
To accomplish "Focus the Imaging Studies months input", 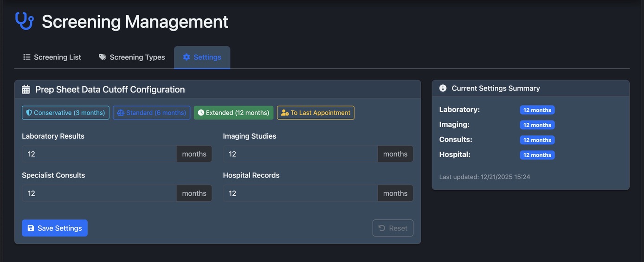I will 300,154.
